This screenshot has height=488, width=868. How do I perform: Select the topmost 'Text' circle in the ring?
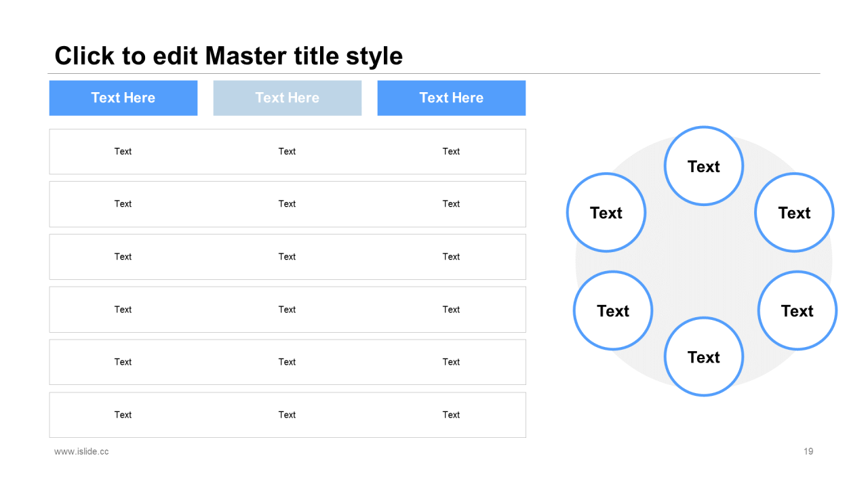pos(704,166)
